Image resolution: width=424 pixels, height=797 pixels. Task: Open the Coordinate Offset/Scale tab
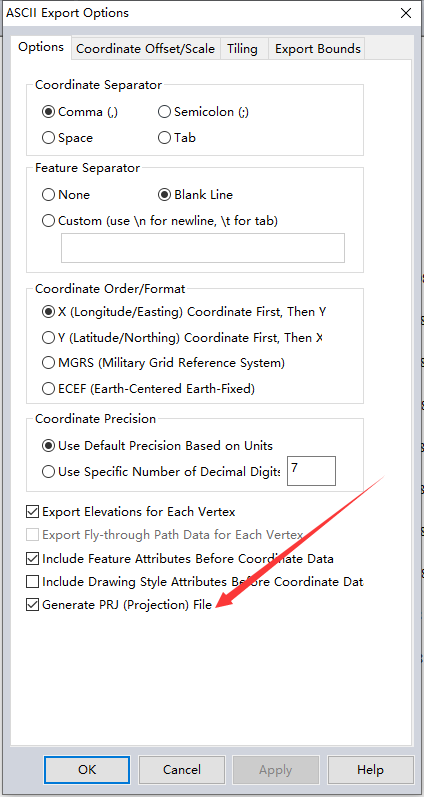coord(145,49)
